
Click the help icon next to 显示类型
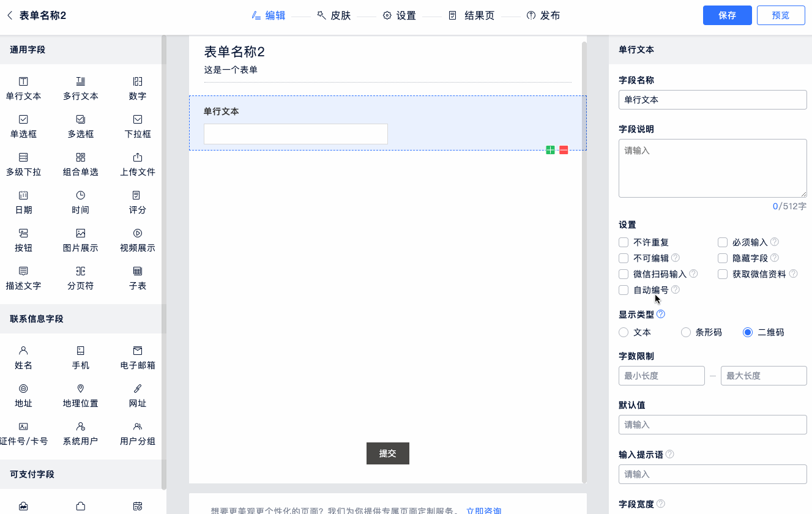pos(661,314)
